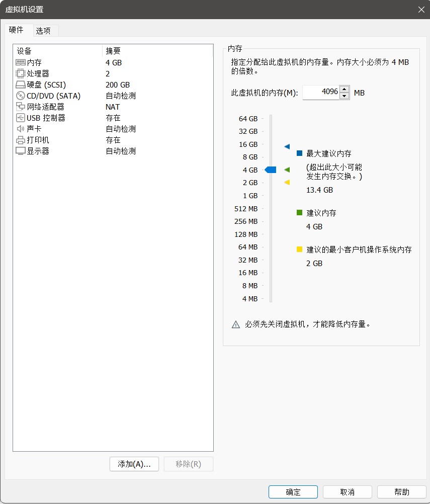430x504 pixels.
Task: Click the blue 最大建议内存 legend square
Action: (x=299, y=153)
